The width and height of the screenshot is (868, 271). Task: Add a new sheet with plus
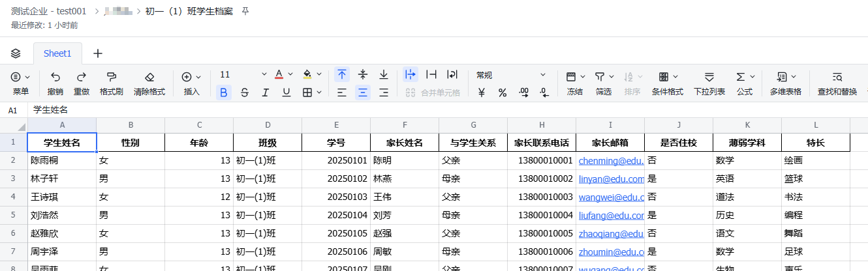point(98,53)
